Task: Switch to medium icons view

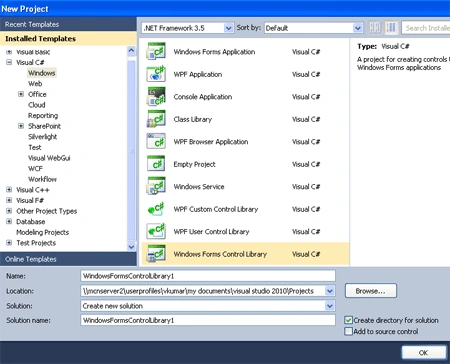Action: (x=391, y=28)
